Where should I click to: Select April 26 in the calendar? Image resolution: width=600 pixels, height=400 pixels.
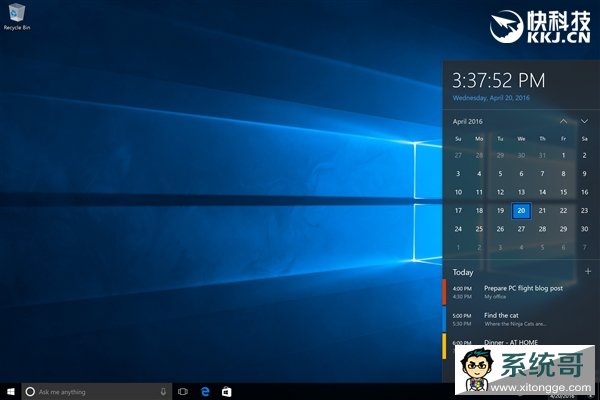(500, 229)
